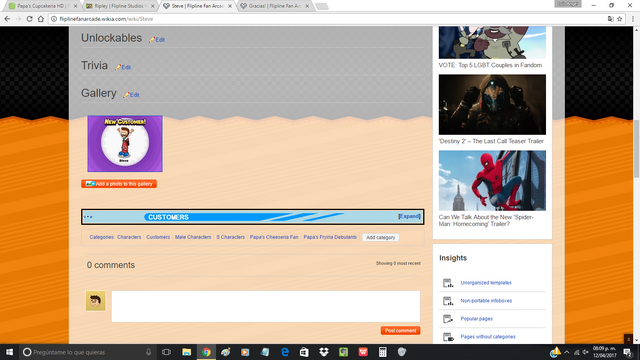Click the Cortana search box

[88, 352]
